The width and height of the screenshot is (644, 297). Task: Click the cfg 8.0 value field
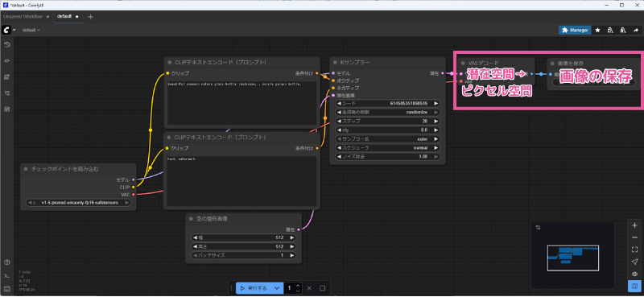(x=388, y=130)
